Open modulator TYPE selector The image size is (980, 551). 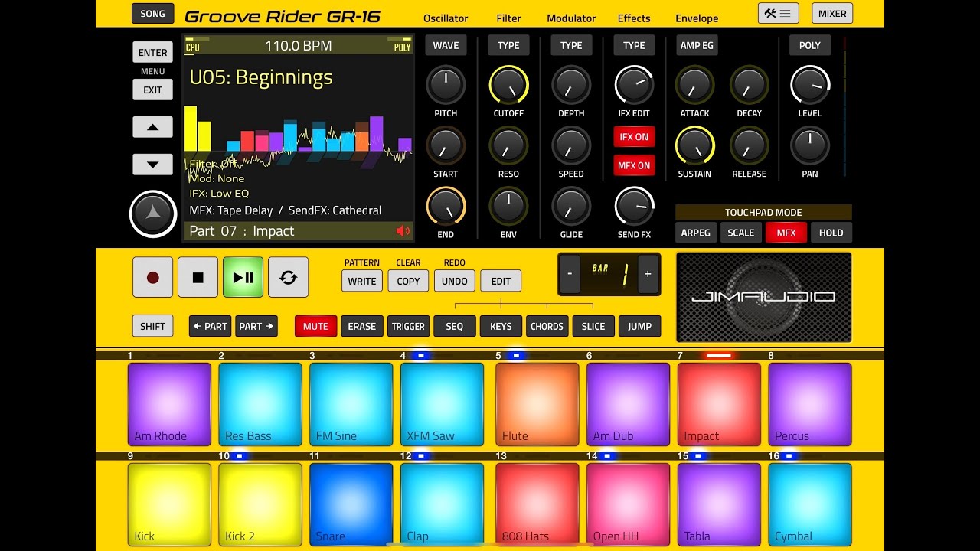point(571,45)
